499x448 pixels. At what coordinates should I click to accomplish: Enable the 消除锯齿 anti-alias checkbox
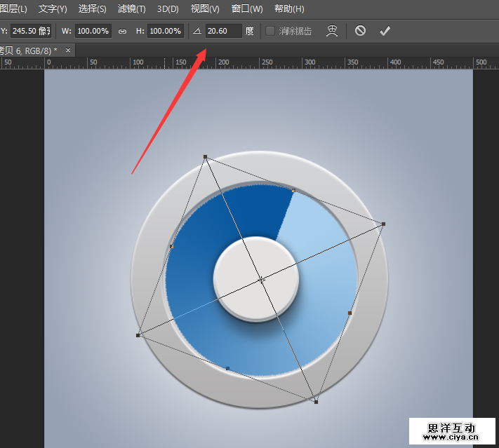[270, 32]
